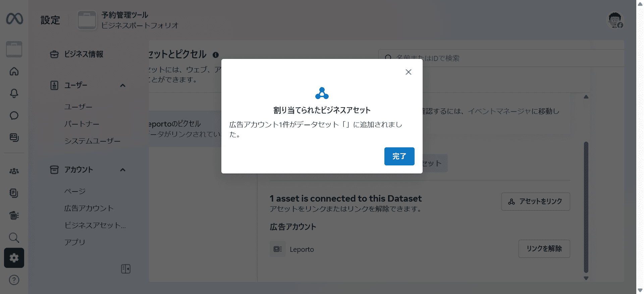Viewport: 644px width, 294px height.
Task: Click the Meta logo icon
Action: (x=14, y=19)
